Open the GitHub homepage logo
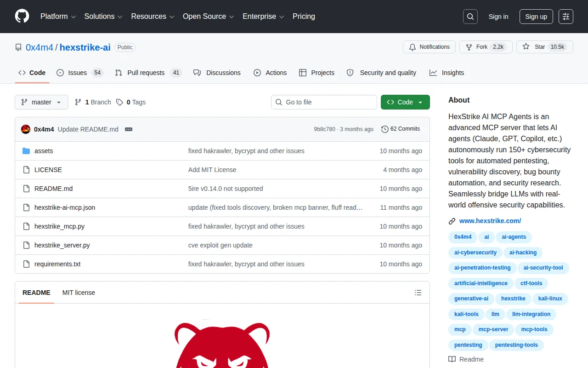Viewport: 588px width, 368px height. click(x=22, y=17)
